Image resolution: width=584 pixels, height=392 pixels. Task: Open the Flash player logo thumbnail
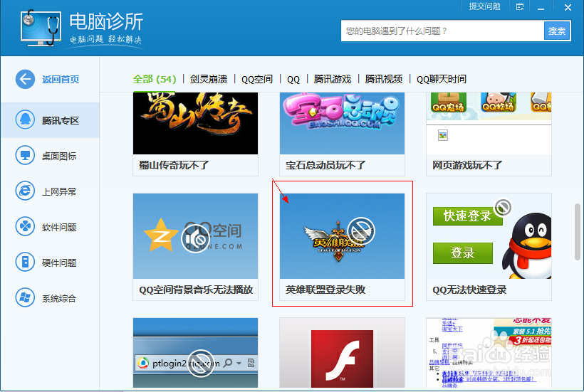click(342, 353)
